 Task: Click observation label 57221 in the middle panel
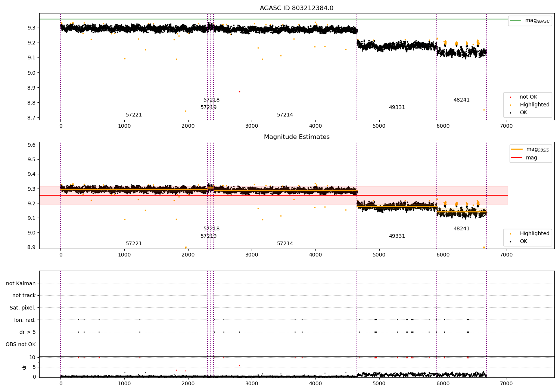[134, 244]
